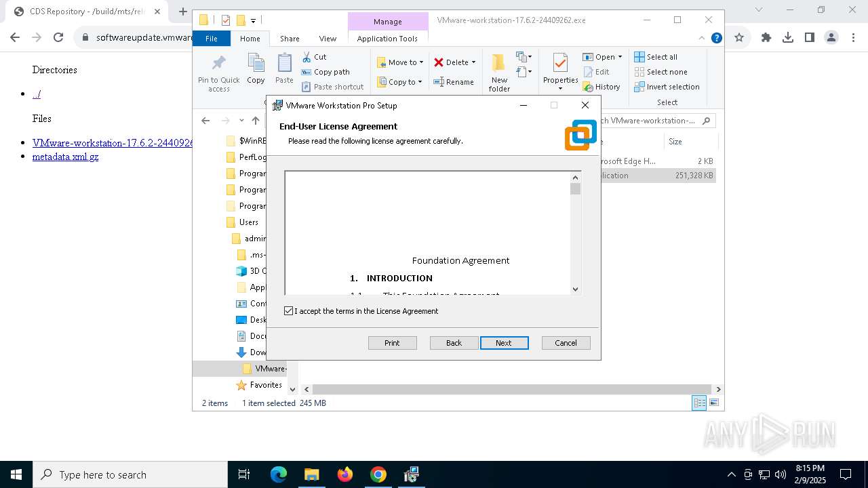Open parent directory ../ link

pos(37,94)
